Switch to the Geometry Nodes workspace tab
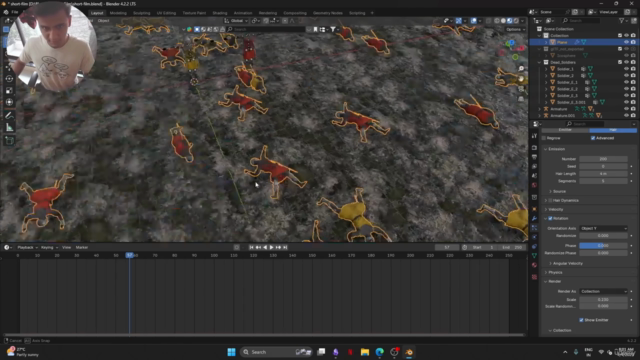This screenshot has width=640, height=360. point(328,13)
